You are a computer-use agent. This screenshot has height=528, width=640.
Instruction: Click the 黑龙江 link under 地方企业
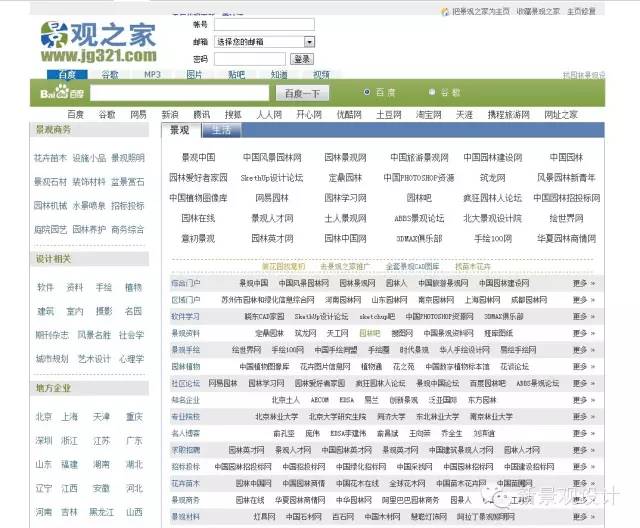pyautogui.click(x=101, y=512)
